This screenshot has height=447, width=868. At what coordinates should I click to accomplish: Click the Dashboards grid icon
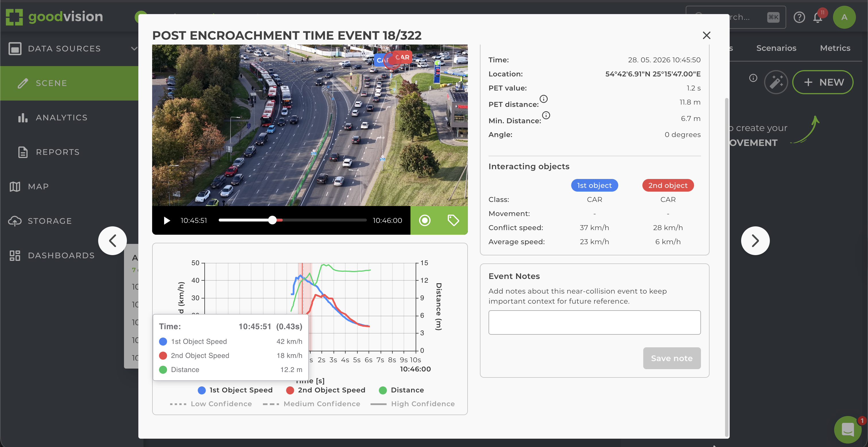tap(15, 255)
